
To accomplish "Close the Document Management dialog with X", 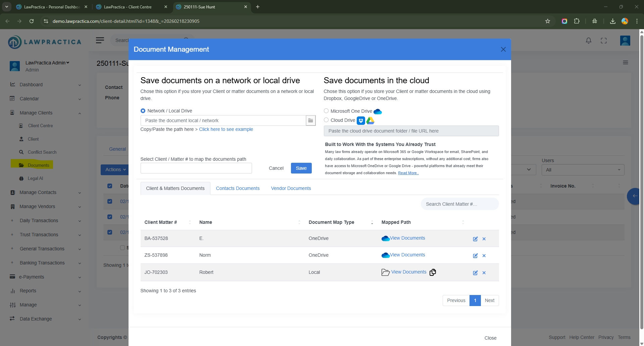I will point(503,49).
